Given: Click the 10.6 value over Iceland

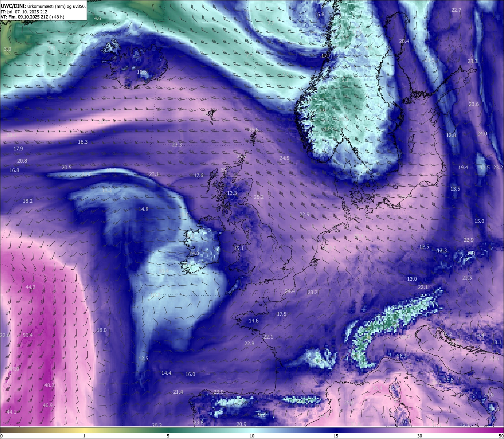Looking at the screenshot, I should click(142, 72).
